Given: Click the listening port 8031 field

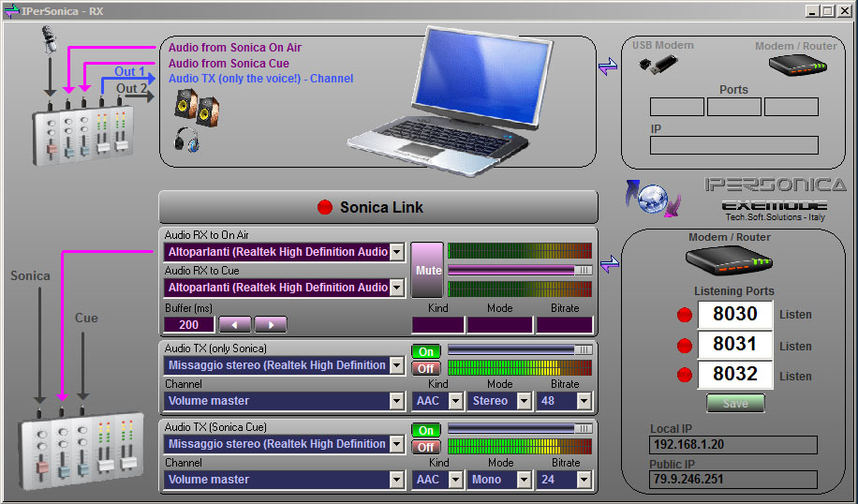Looking at the screenshot, I should pyautogui.click(x=735, y=344).
